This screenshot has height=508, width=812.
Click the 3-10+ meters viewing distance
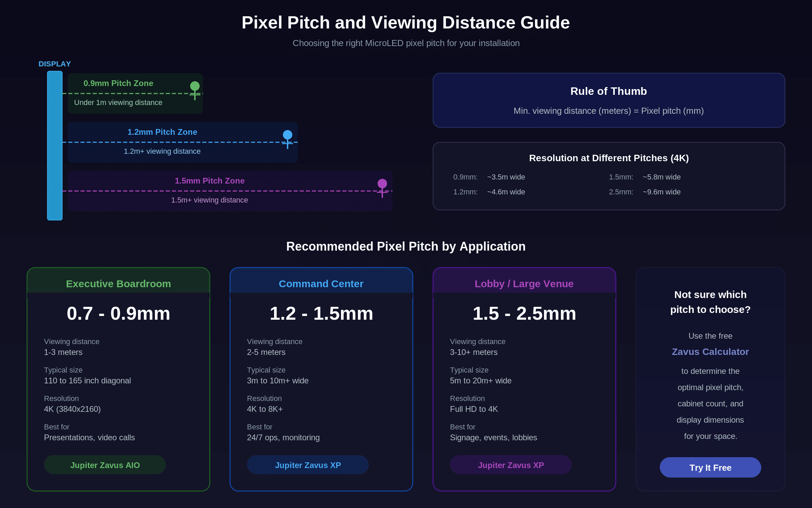click(x=474, y=352)
